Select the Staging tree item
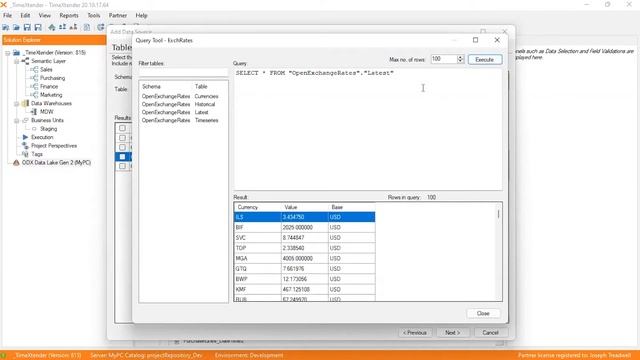The image size is (640, 360). pyautogui.click(x=49, y=129)
